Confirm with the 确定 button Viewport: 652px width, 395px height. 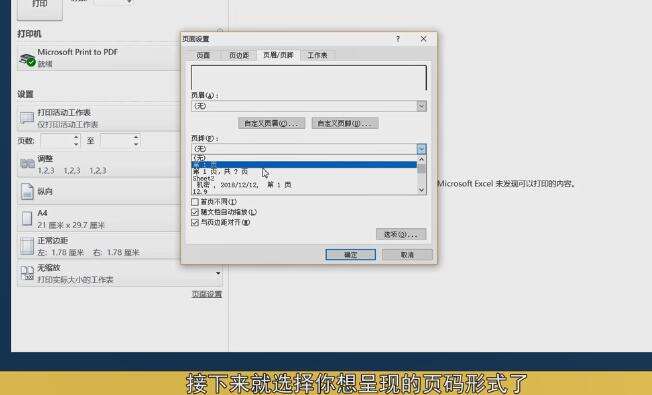[x=351, y=254]
